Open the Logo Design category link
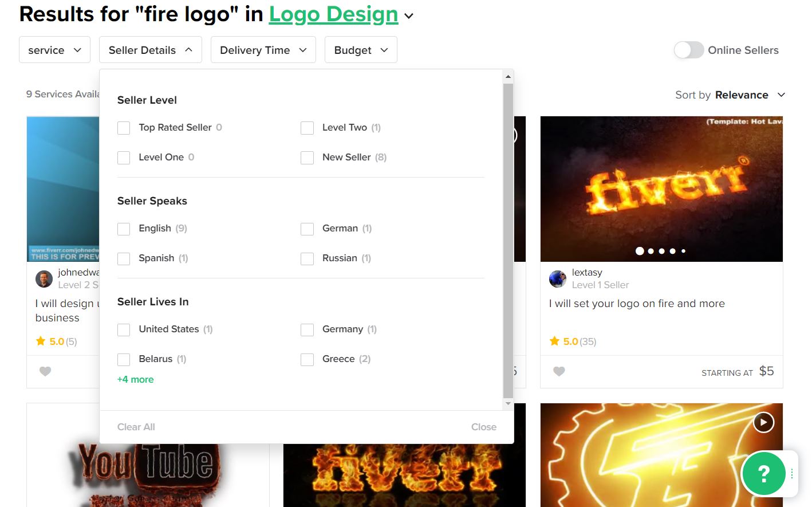The image size is (812, 507). 333,14
